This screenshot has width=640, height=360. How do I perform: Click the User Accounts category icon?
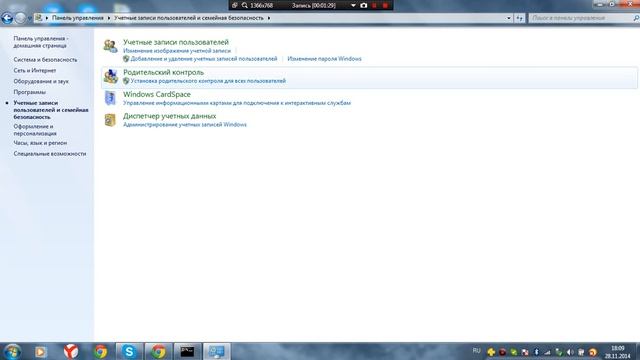(110, 46)
